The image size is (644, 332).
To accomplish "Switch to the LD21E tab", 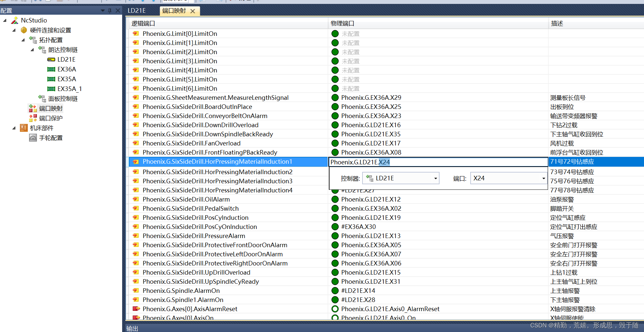I will (137, 10).
